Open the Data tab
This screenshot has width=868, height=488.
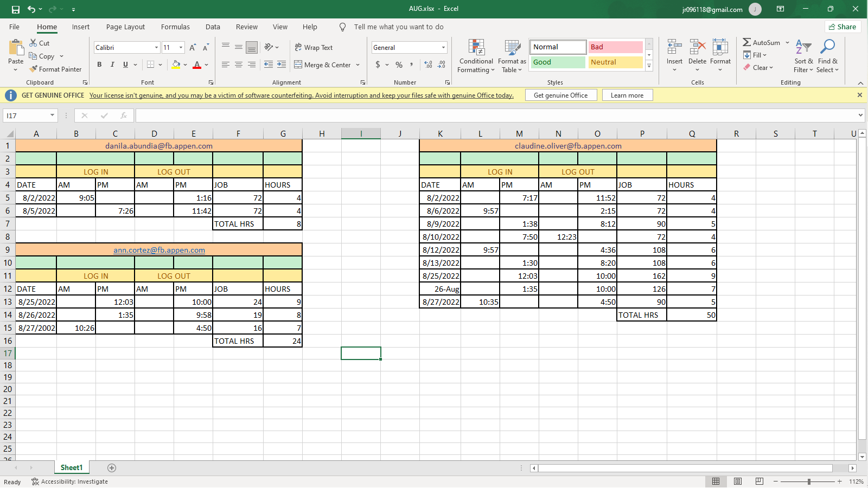[x=213, y=27]
